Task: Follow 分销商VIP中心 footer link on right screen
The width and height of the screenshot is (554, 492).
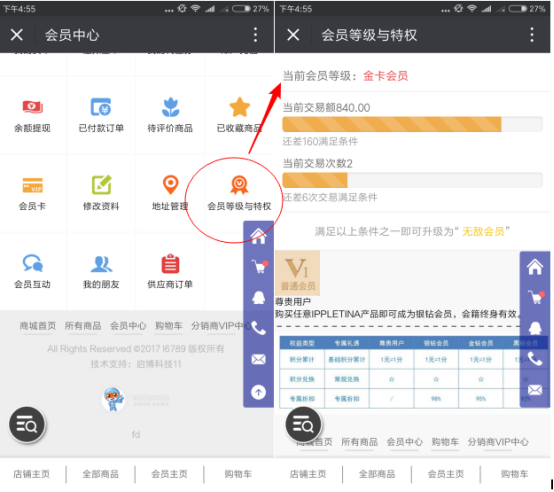Action: tap(498, 442)
